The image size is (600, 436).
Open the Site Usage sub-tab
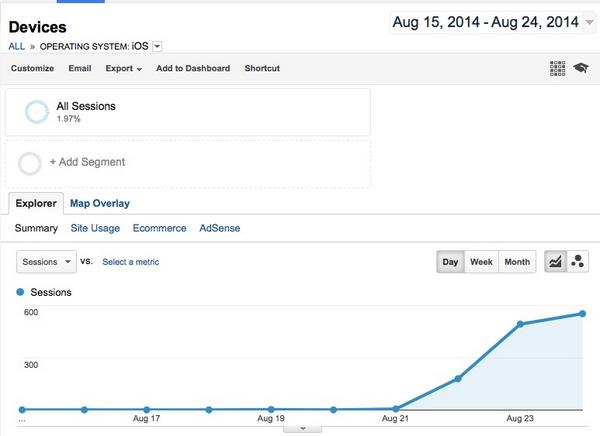point(95,228)
